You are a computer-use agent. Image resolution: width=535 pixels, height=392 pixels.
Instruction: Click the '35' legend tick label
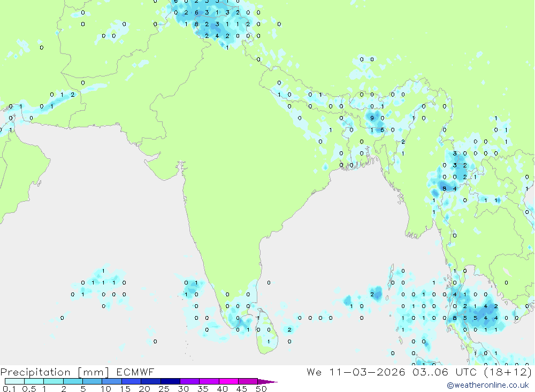[x=203, y=389]
